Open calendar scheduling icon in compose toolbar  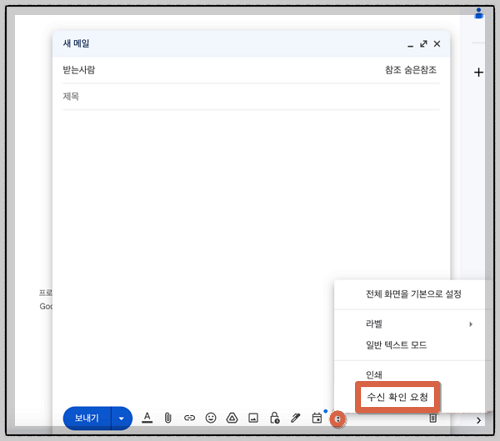pyautogui.click(x=317, y=418)
